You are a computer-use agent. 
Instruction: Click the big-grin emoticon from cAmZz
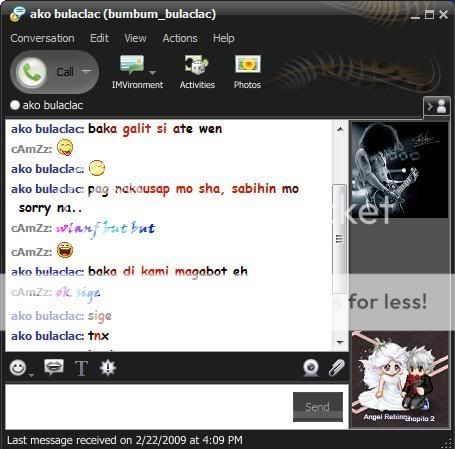tap(65, 250)
